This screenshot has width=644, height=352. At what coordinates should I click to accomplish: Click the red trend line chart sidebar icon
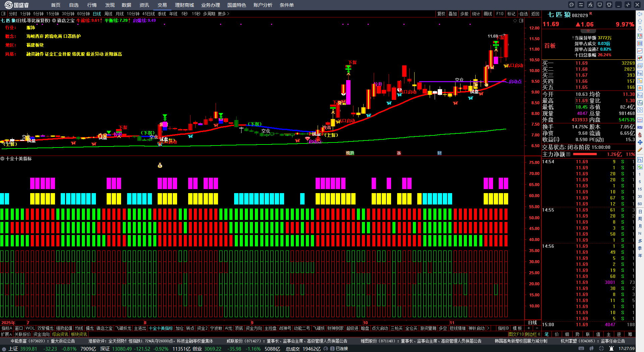(x=640, y=51)
